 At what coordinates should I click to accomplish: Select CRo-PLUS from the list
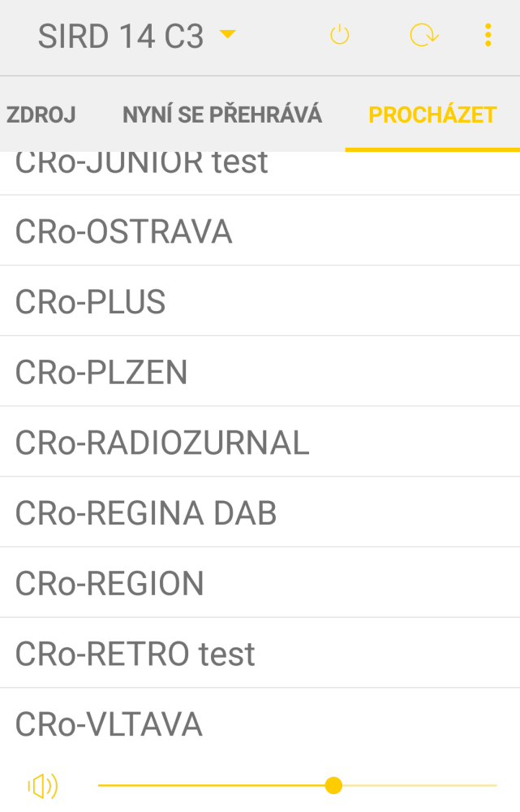pos(90,302)
